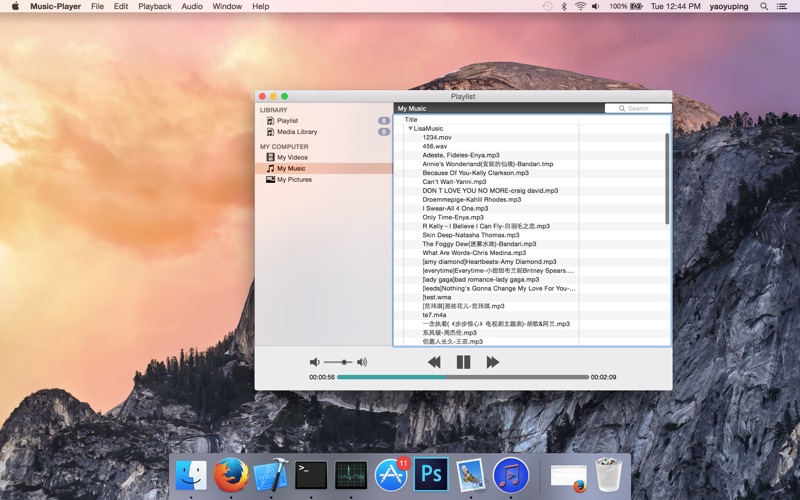Skip to the next track

click(x=492, y=362)
